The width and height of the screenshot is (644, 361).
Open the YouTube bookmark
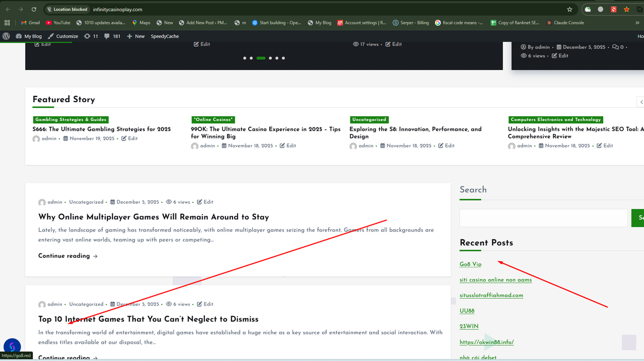(58, 23)
